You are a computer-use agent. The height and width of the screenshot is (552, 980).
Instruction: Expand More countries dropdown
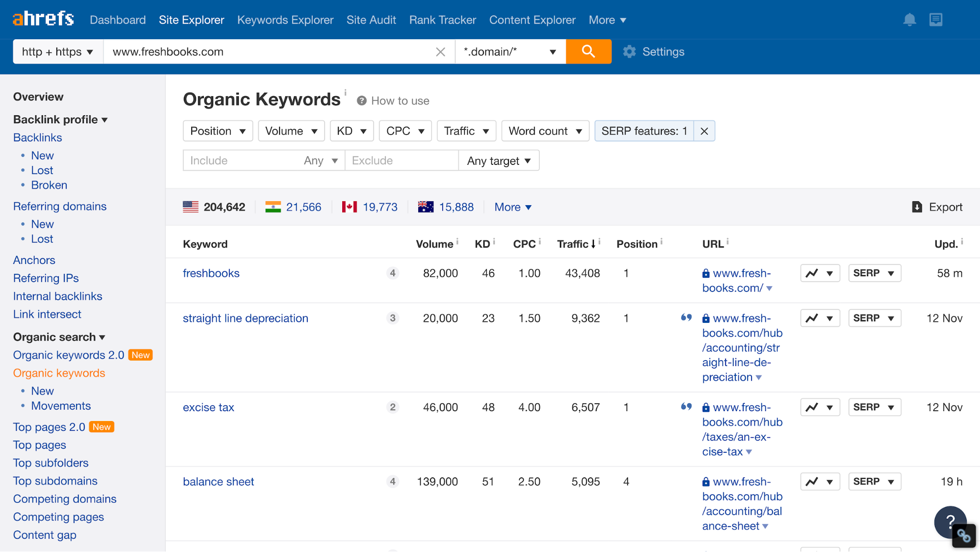[513, 207]
